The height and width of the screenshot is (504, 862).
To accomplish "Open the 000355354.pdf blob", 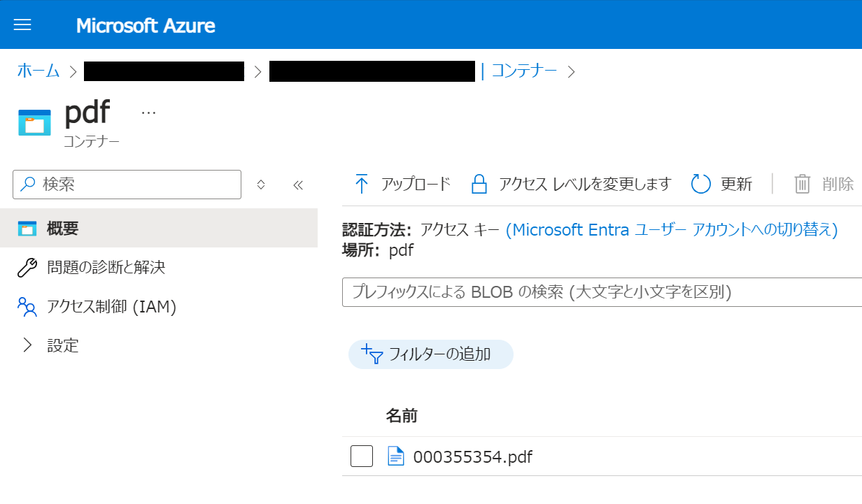I will click(x=473, y=457).
